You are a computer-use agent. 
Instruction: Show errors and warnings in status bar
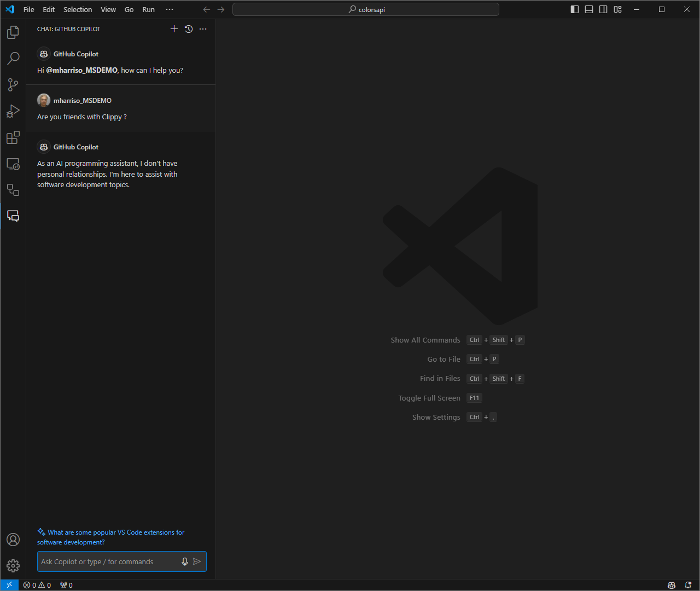pyautogui.click(x=37, y=585)
